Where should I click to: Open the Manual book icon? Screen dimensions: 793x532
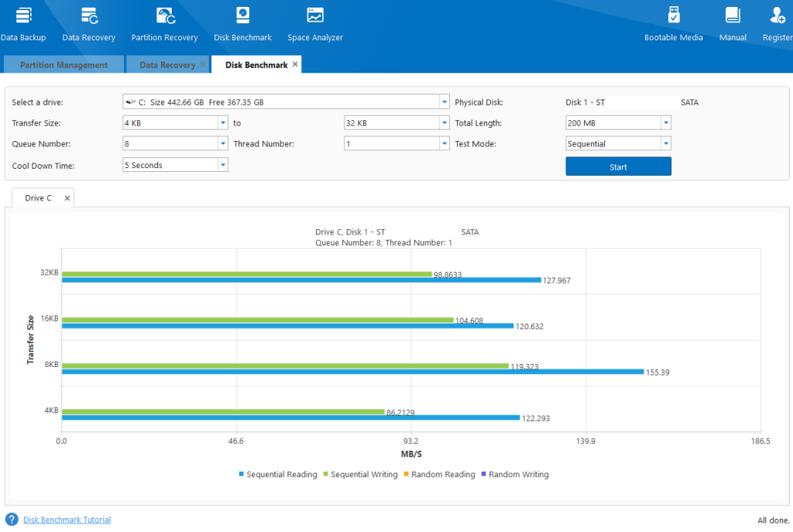coord(733,15)
